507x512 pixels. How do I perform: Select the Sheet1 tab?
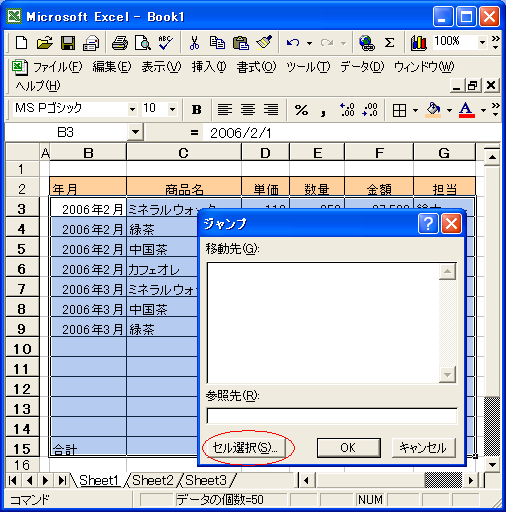click(x=99, y=480)
